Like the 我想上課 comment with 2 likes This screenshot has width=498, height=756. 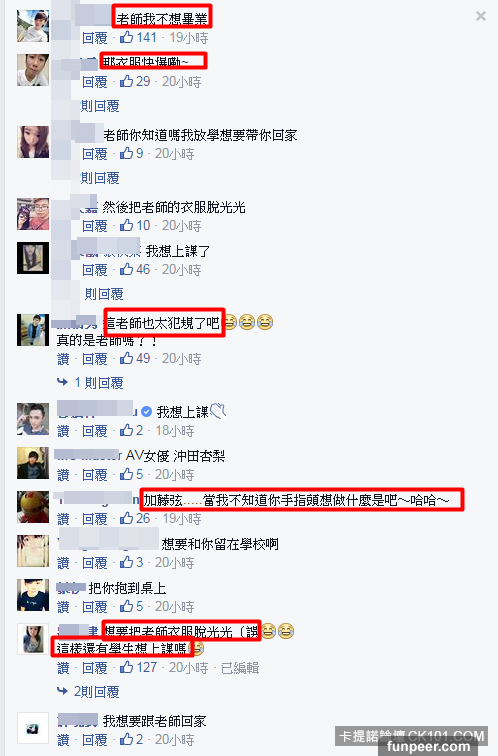click(63, 431)
